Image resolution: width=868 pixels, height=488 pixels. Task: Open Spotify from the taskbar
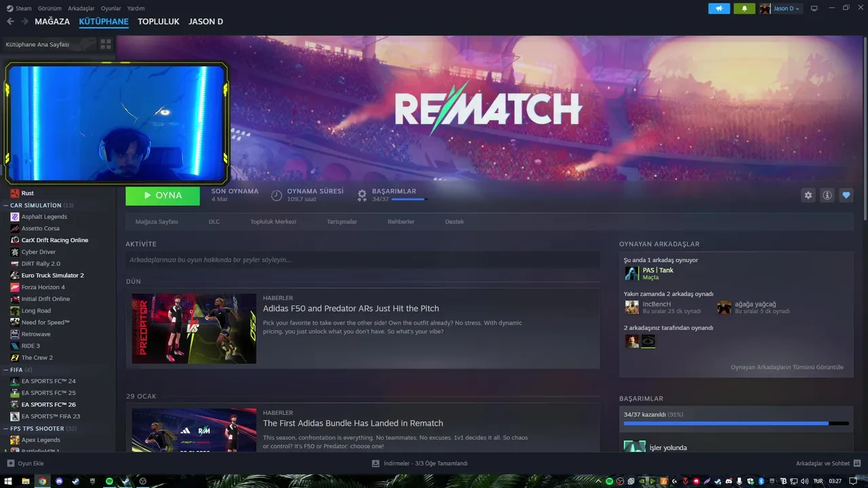[109, 481]
